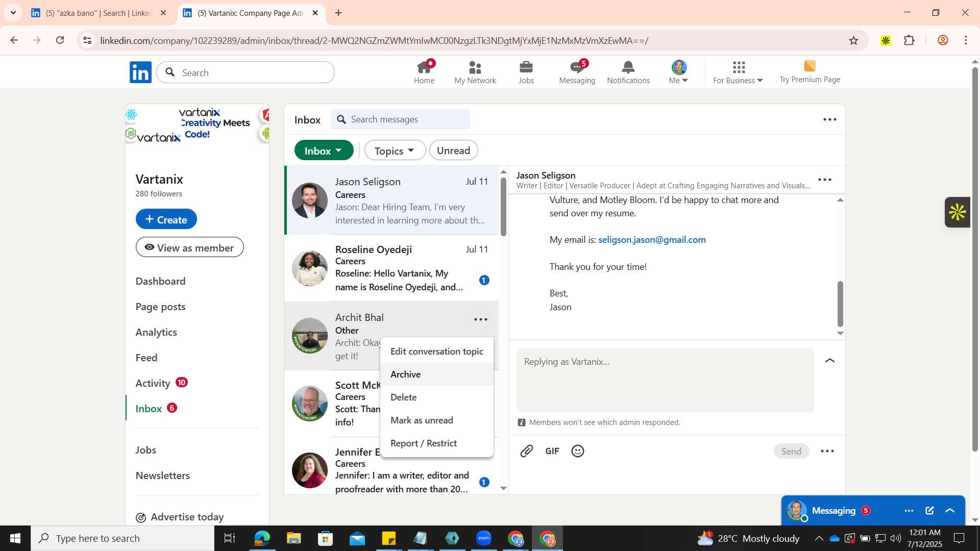
Task: Select Report / Restrict
Action: (437, 443)
